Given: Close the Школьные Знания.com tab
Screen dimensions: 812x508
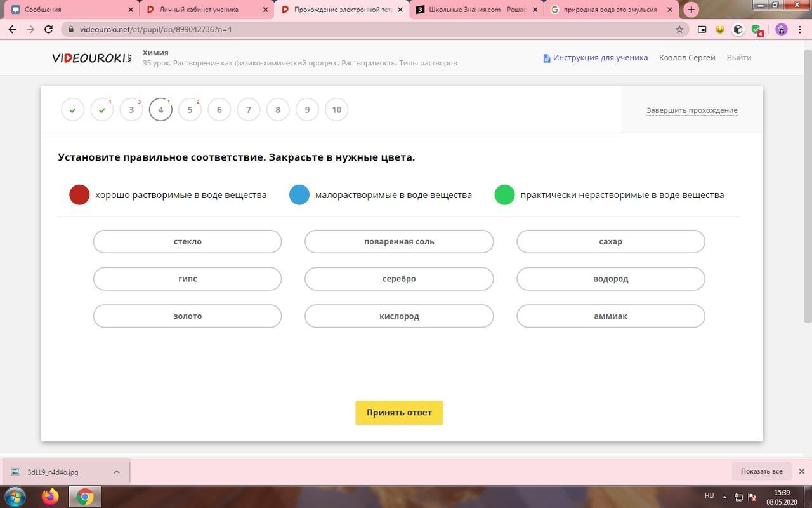Looking at the screenshot, I should pos(535,10).
